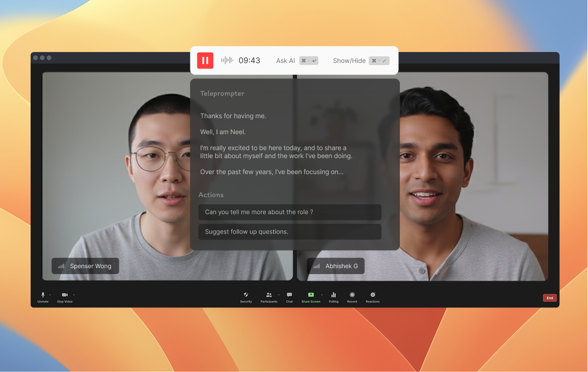Click the audio waveform icon beside the timer

tap(227, 60)
